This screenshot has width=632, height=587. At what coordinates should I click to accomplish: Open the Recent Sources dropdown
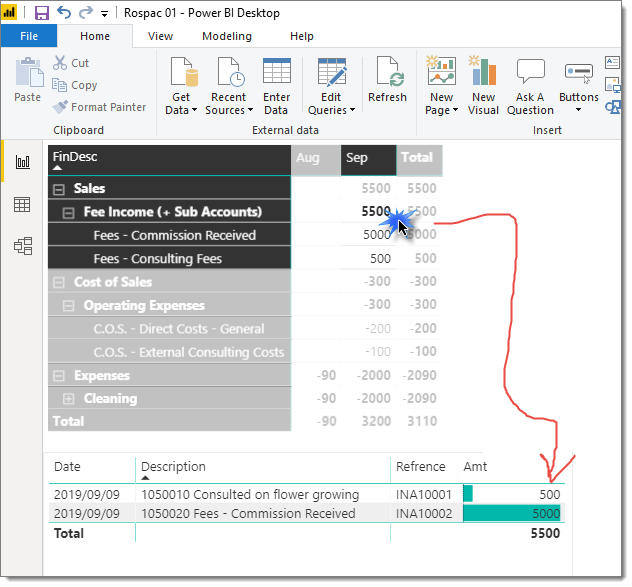[227, 103]
